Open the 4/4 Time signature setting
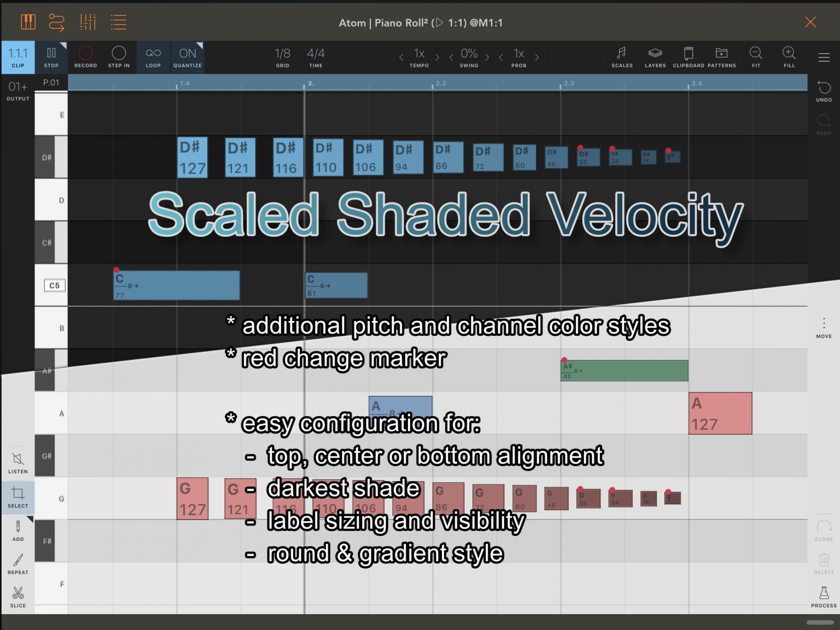 (x=316, y=57)
